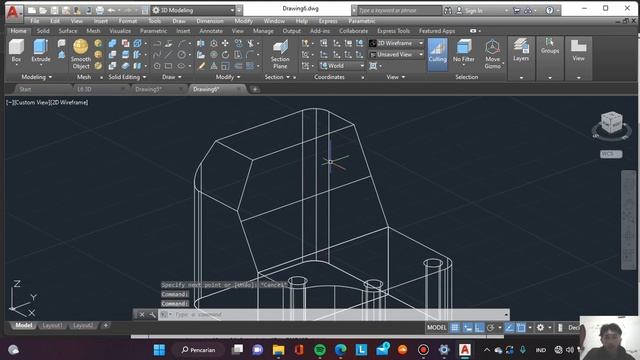
Task: Click the Box solid tool
Action: pos(16,51)
